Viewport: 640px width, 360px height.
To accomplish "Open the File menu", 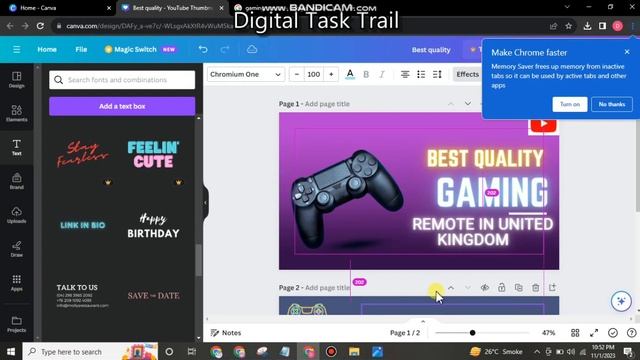I will tap(81, 49).
